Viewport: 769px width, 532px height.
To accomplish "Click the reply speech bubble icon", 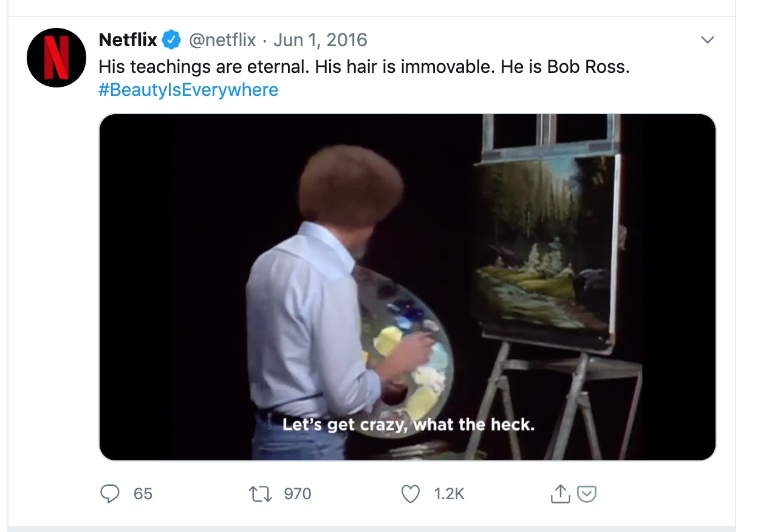I will click(x=109, y=494).
